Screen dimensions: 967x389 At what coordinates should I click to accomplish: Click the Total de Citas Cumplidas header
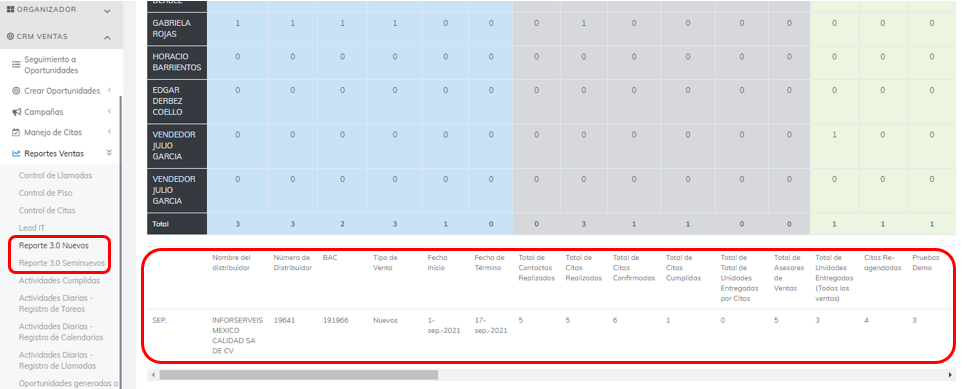[x=683, y=268]
